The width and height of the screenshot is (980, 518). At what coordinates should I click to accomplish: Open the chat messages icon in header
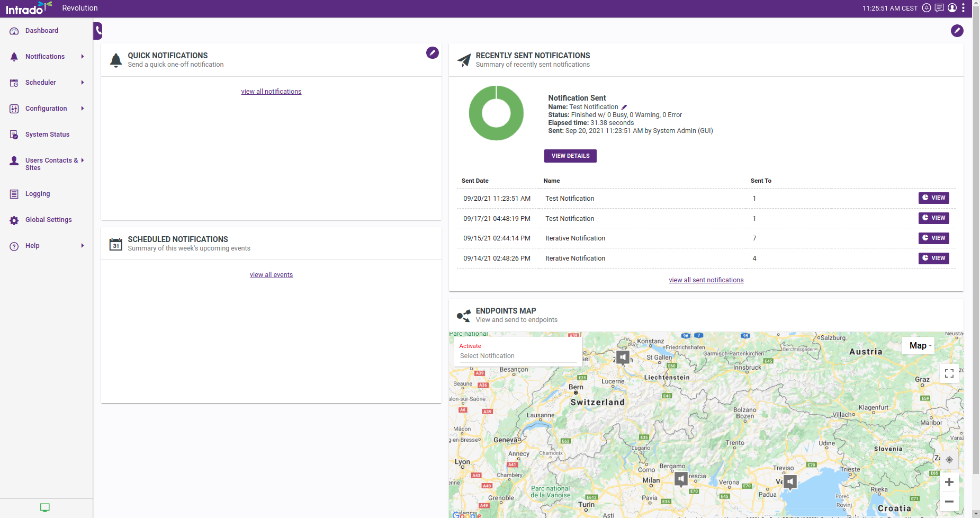point(939,8)
